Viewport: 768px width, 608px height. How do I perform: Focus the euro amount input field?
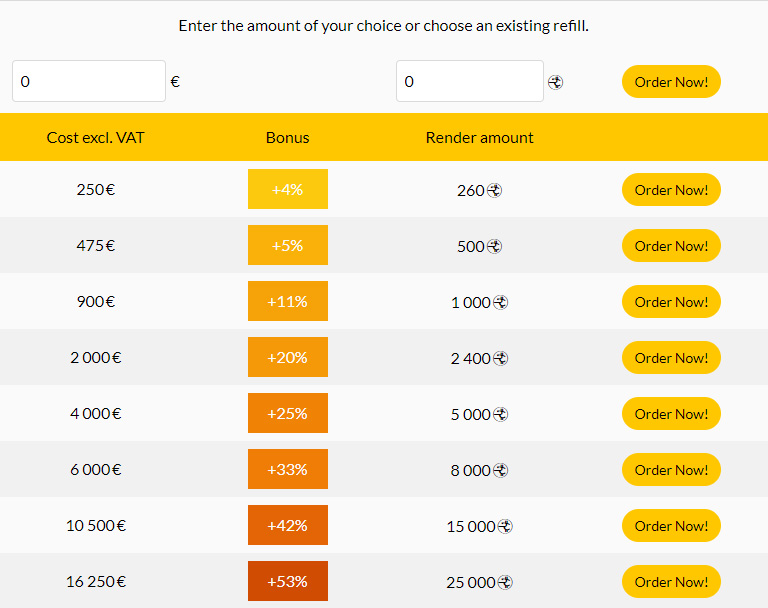tap(89, 81)
